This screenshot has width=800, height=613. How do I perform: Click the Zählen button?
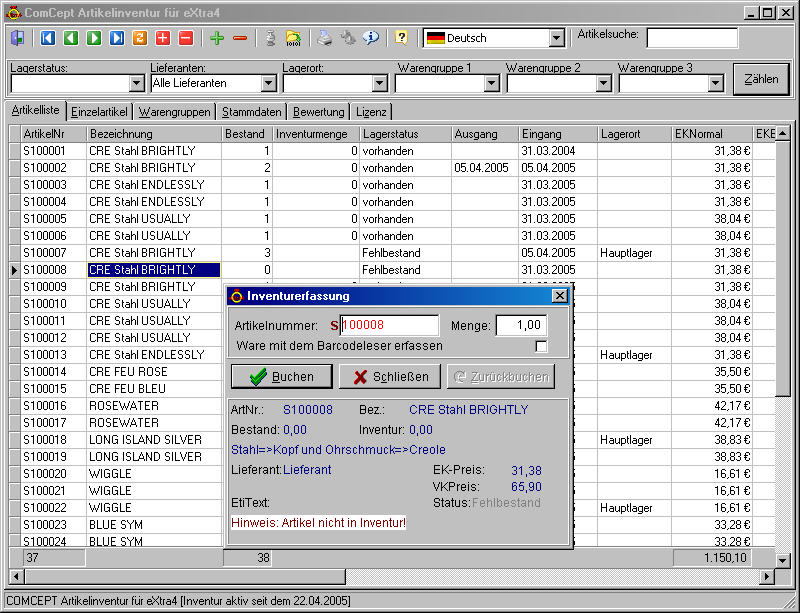coord(760,79)
